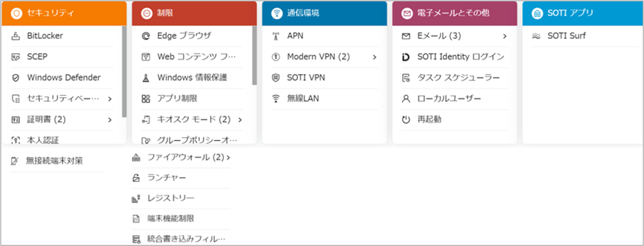Click the 無接続端末対策 text label
This screenshot has height=246, width=644.
pyautogui.click(x=55, y=161)
